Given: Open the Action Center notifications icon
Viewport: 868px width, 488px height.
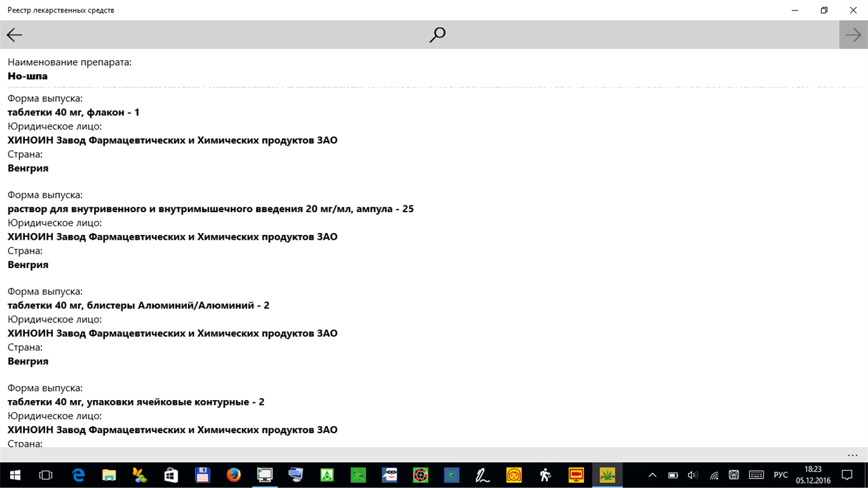Looking at the screenshot, I should (847, 475).
